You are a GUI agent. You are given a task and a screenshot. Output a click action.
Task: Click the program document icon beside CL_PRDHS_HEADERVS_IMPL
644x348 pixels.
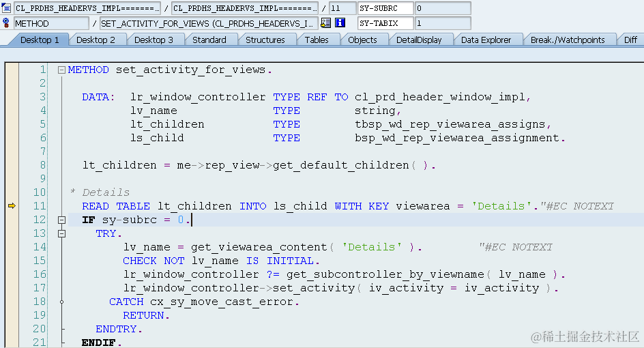(x=6, y=8)
